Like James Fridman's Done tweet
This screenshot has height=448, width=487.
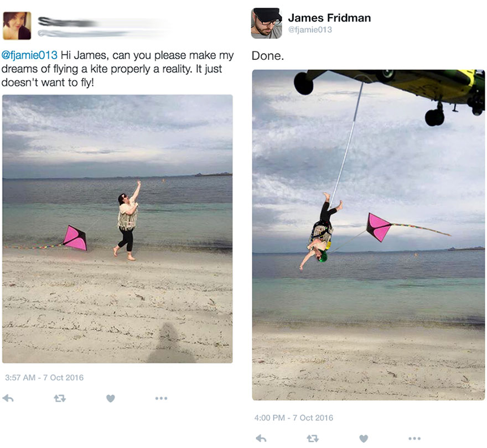[x=364, y=439]
